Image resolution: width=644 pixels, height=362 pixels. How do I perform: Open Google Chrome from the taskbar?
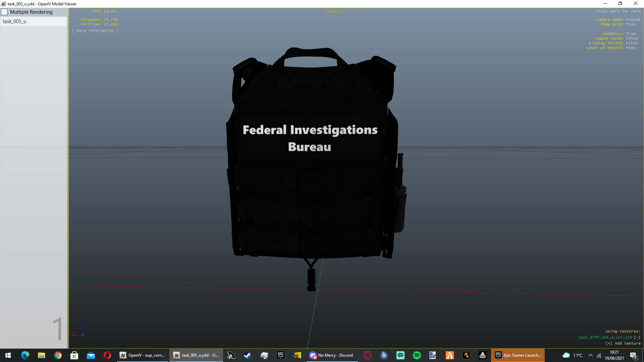click(x=58, y=355)
